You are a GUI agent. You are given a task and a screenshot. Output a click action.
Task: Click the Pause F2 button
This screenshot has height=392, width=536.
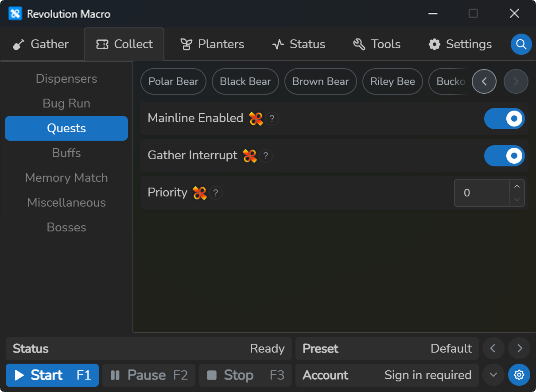[x=149, y=375]
